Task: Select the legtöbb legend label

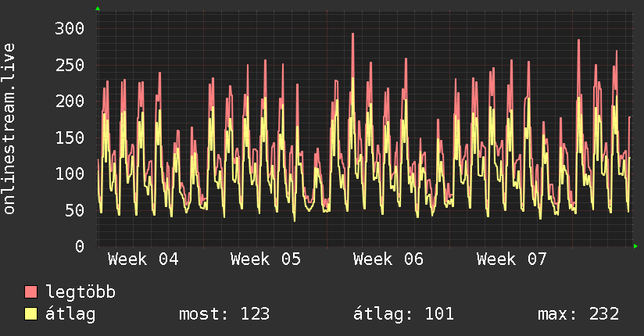Action: (81, 292)
